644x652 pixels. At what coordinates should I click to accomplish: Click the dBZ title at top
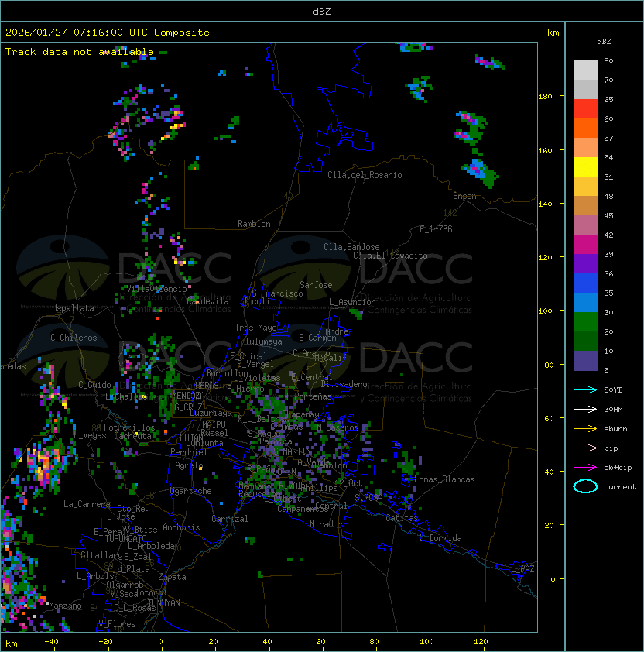pyautogui.click(x=321, y=12)
